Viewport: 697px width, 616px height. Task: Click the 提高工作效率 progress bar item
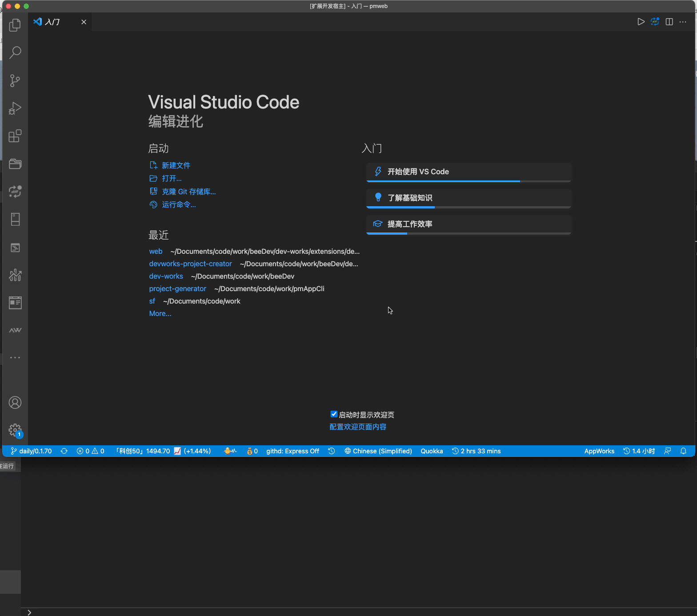(468, 224)
